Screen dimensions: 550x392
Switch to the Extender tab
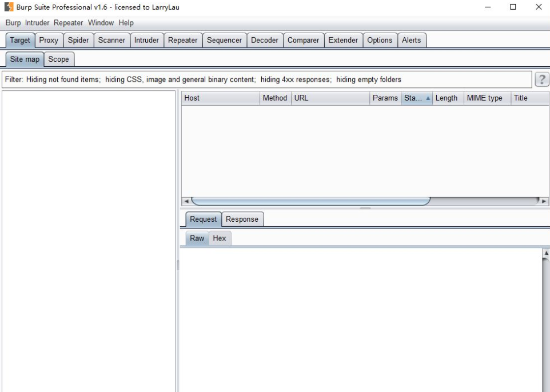(x=343, y=40)
